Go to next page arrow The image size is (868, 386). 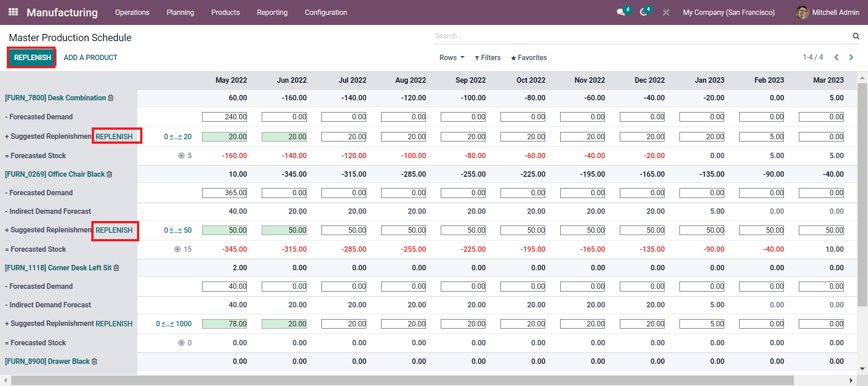click(851, 57)
